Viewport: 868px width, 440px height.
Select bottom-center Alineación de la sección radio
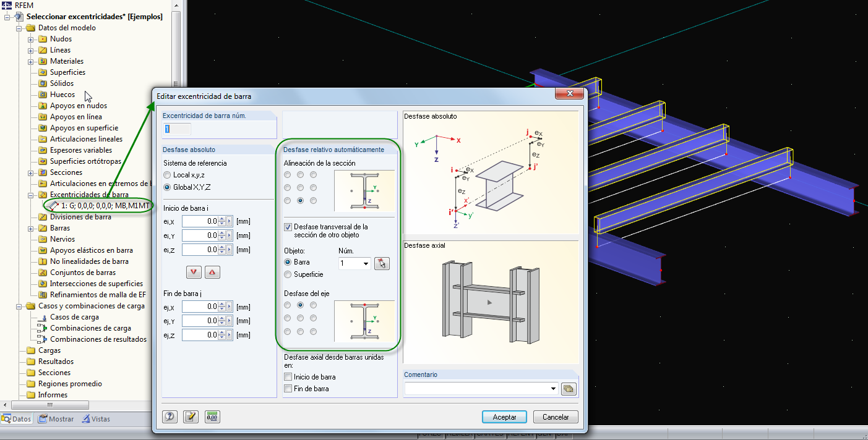[x=300, y=200]
